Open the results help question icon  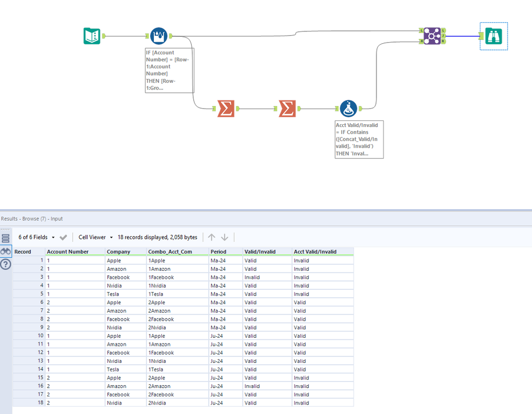click(x=5, y=264)
